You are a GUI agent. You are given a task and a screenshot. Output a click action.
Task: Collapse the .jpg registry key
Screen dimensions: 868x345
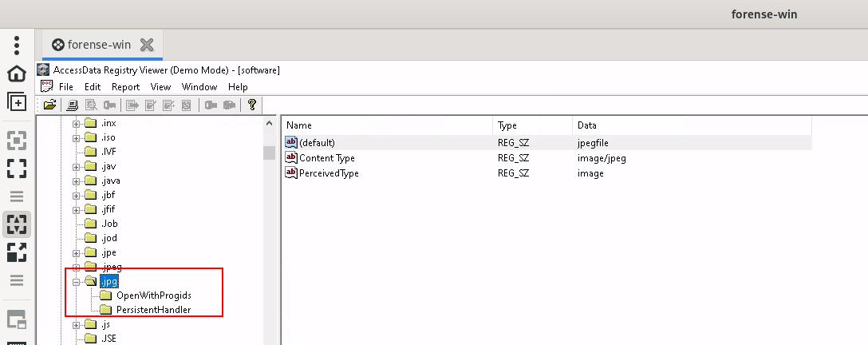(77, 281)
